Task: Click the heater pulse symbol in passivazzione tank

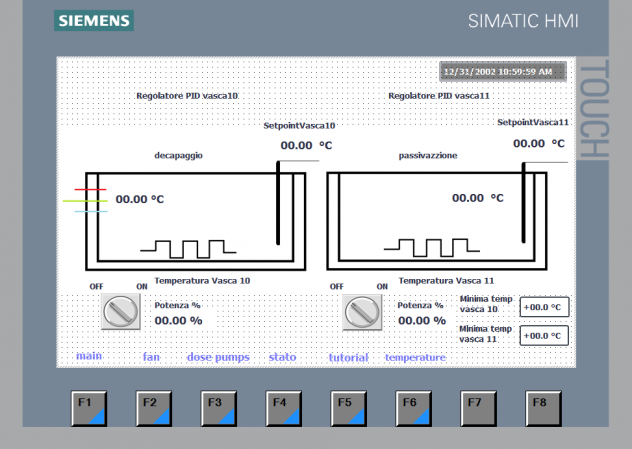Action: (x=432, y=247)
